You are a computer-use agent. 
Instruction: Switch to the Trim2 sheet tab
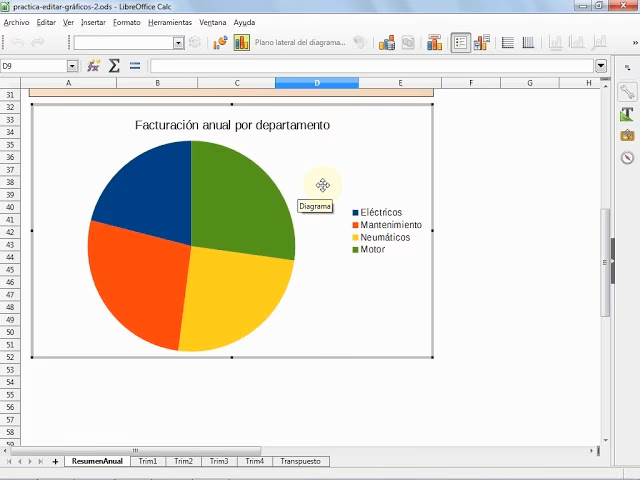(x=183, y=461)
